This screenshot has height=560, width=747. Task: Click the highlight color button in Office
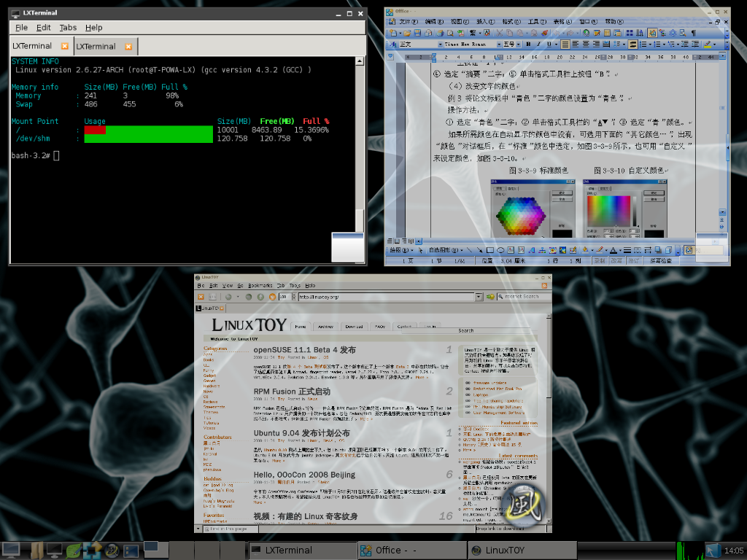[708, 44]
